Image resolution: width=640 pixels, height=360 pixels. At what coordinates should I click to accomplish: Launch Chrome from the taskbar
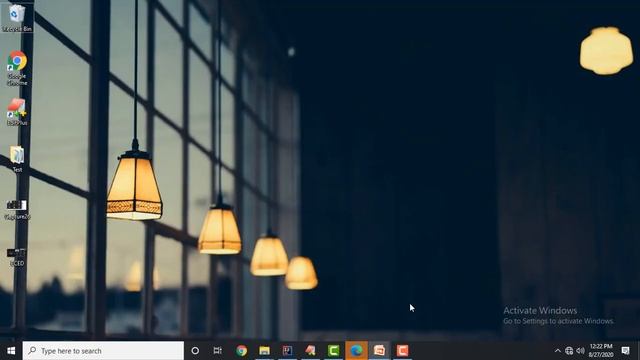click(241, 351)
